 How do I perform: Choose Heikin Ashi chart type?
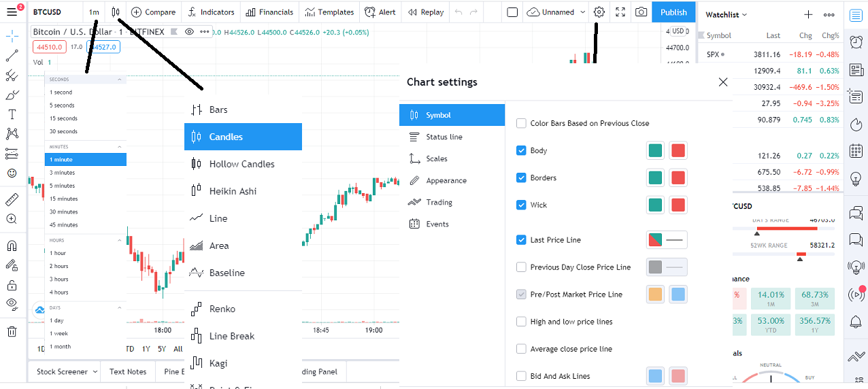tap(233, 191)
